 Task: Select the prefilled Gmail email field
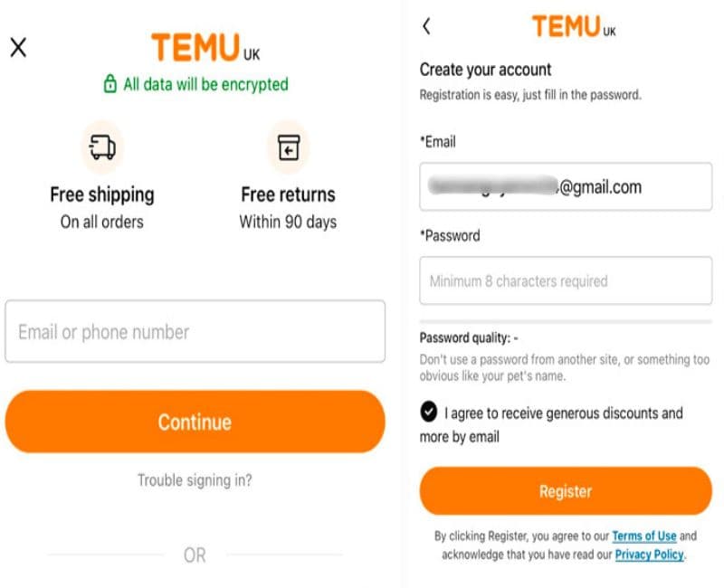(565, 186)
